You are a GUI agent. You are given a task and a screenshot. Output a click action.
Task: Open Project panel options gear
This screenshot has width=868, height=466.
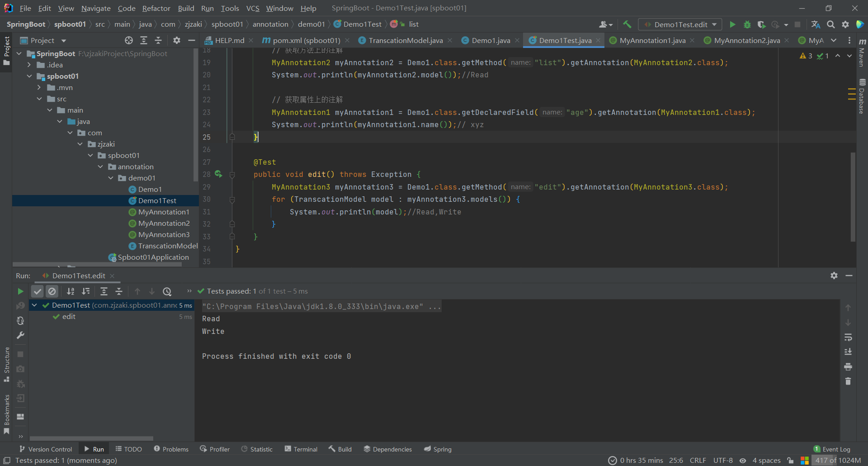tap(177, 40)
